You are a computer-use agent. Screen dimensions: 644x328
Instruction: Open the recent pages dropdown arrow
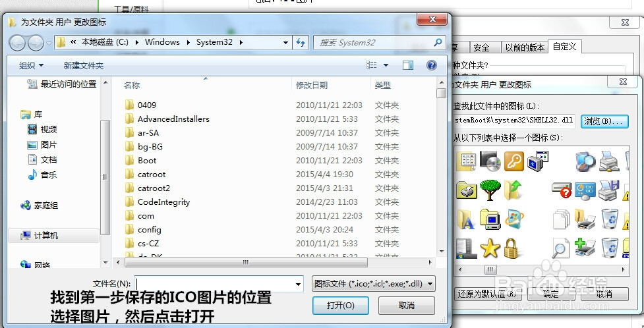pos(49,43)
